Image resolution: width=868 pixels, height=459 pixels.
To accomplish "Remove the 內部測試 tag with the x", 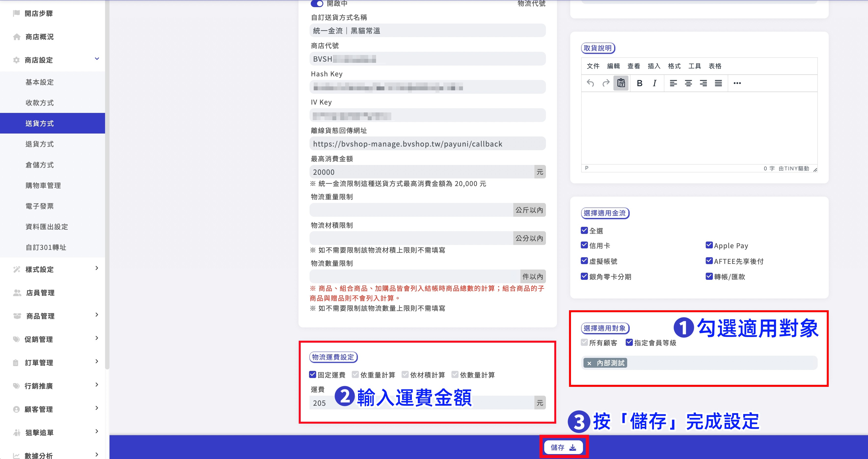I will [589, 363].
